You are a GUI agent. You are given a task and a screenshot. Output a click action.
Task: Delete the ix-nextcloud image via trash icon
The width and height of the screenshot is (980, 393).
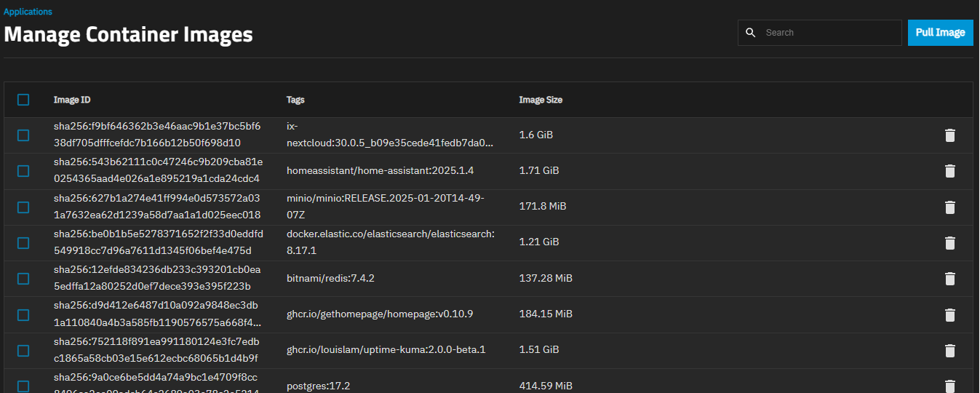point(949,135)
